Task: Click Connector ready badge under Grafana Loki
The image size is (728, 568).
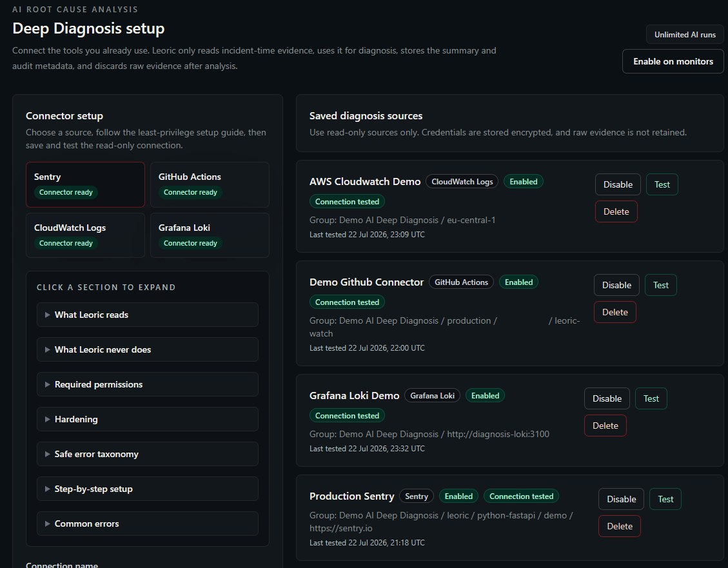Action: (x=190, y=243)
